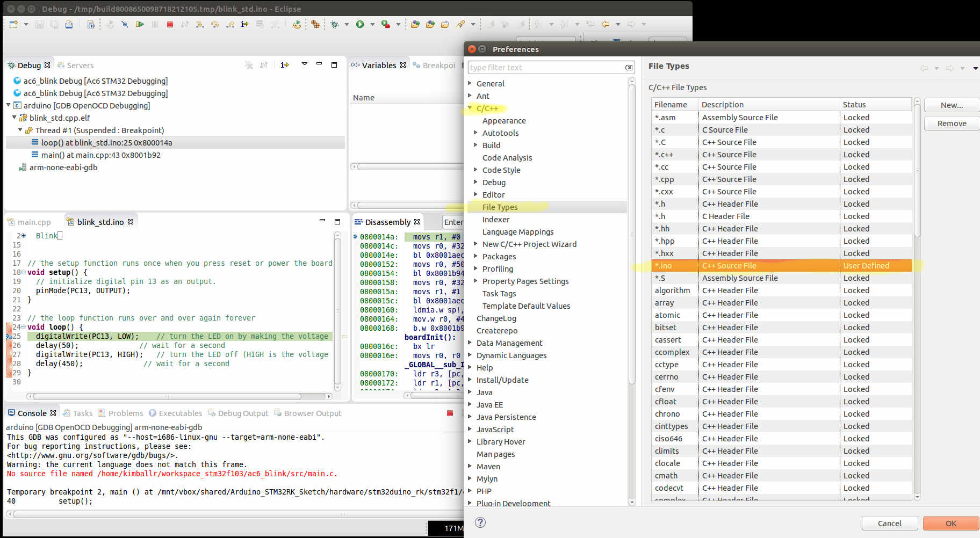Select the Indexer preferences page
This screenshot has width=980, height=538.
[x=496, y=219]
